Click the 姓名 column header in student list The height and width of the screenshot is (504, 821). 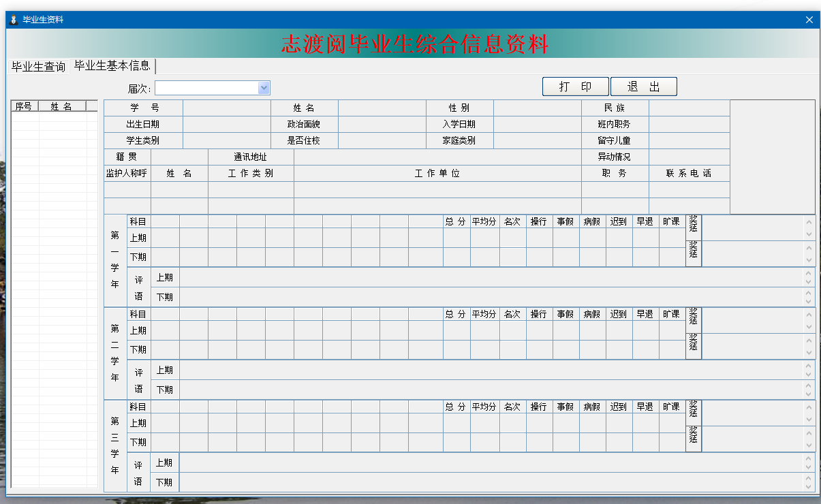[x=61, y=106]
